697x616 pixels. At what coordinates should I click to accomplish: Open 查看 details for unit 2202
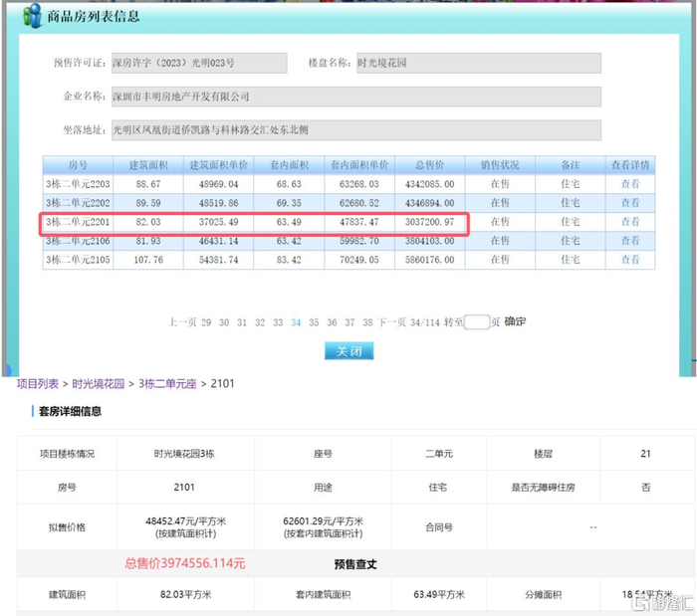click(x=630, y=203)
